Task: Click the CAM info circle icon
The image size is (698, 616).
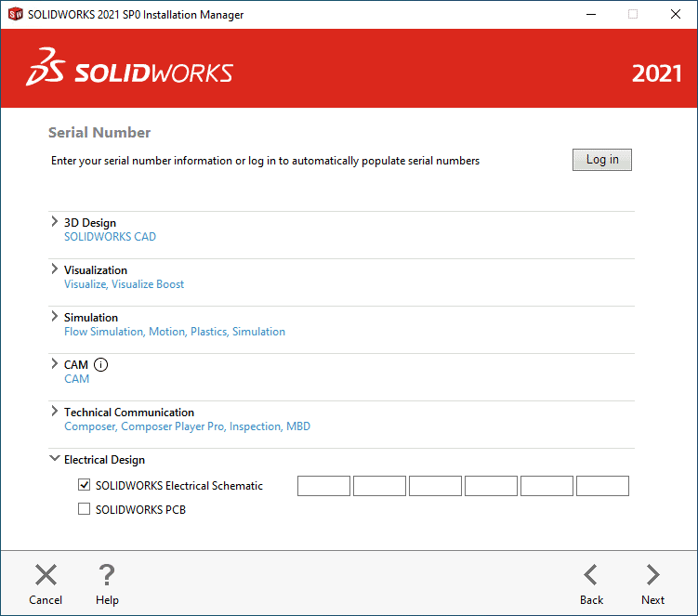Action: 100,365
